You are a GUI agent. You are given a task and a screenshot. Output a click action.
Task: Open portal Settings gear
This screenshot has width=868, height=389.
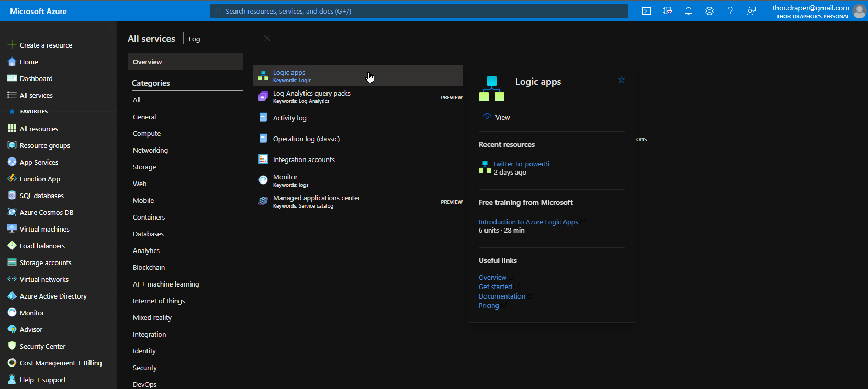[709, 11]
